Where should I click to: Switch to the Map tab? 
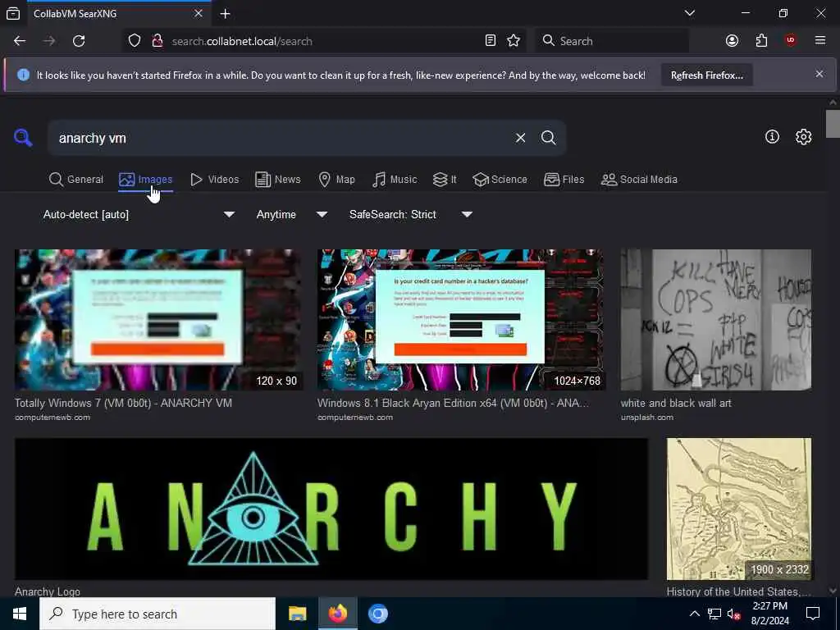(337, 180)
